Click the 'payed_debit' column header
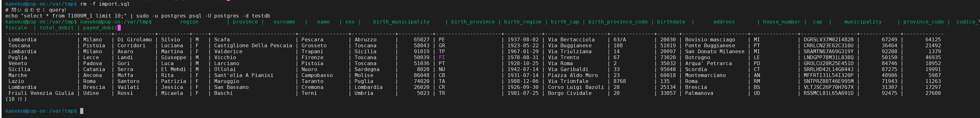This screenshot has width=980, height=118. tap(100, 28)
